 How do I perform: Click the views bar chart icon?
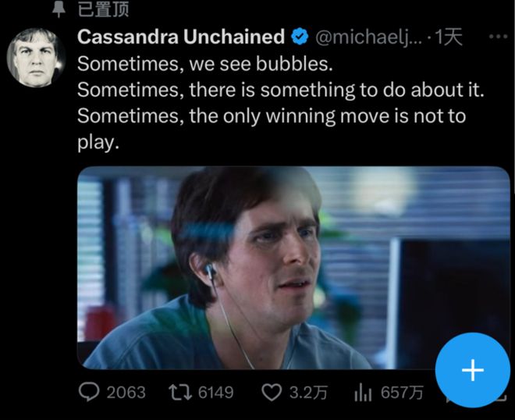click(364, 392)
